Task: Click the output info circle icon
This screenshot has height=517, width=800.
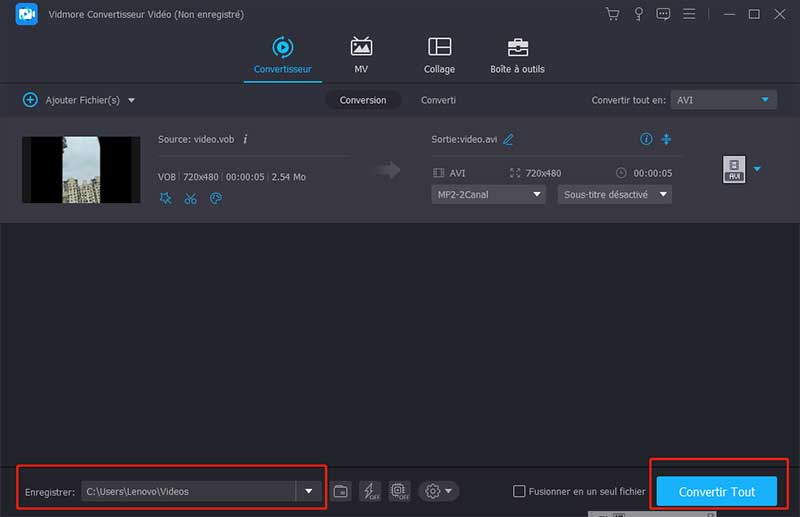Action: [646, 139]
